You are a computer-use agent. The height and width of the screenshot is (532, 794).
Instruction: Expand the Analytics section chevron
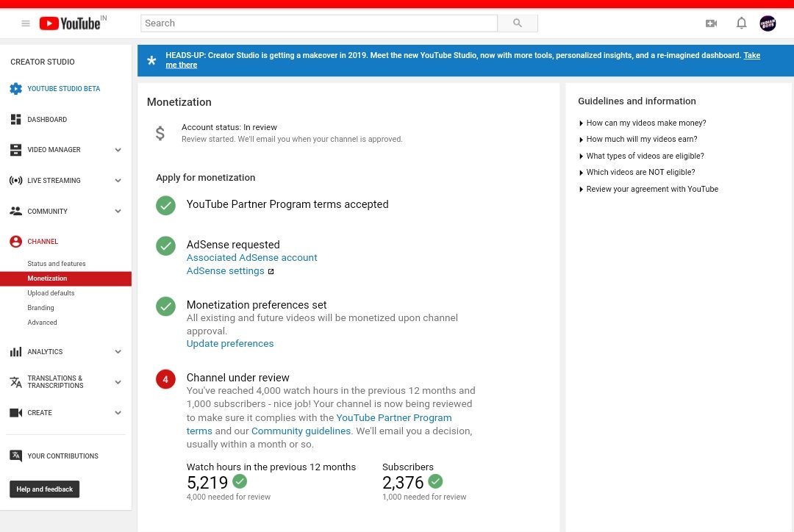click(118, 352)
